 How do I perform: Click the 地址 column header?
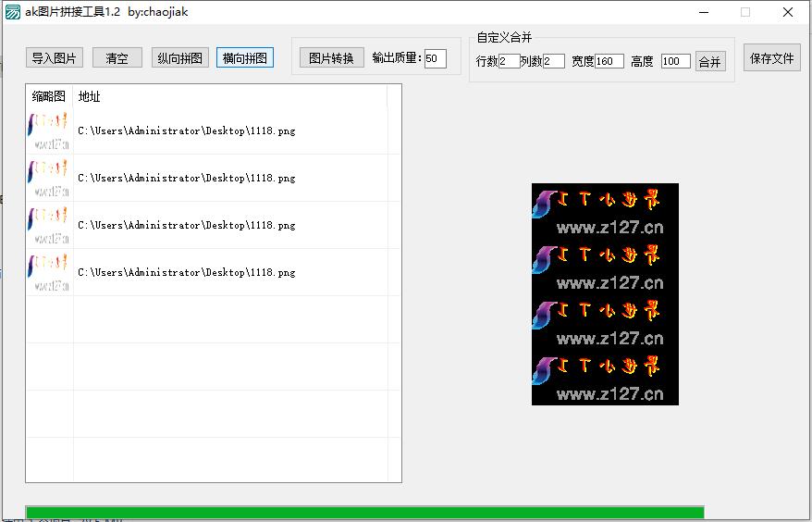(230, 96)
